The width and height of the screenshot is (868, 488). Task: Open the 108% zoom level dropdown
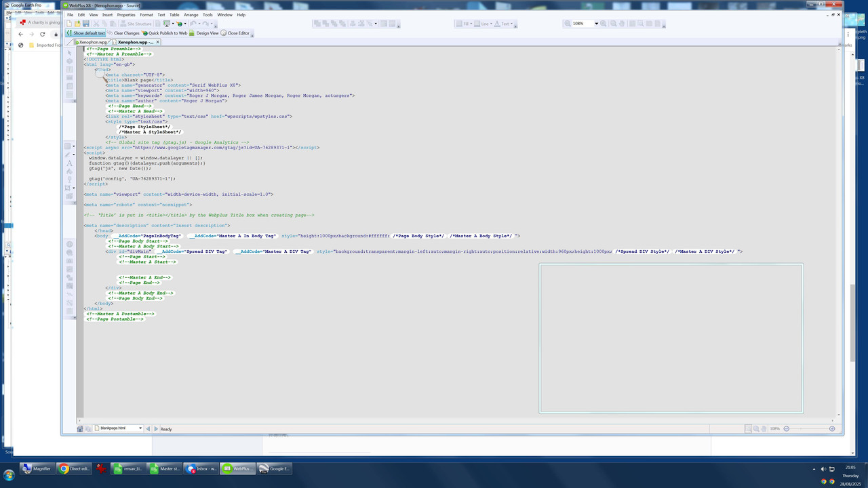(x=596, y=24)
